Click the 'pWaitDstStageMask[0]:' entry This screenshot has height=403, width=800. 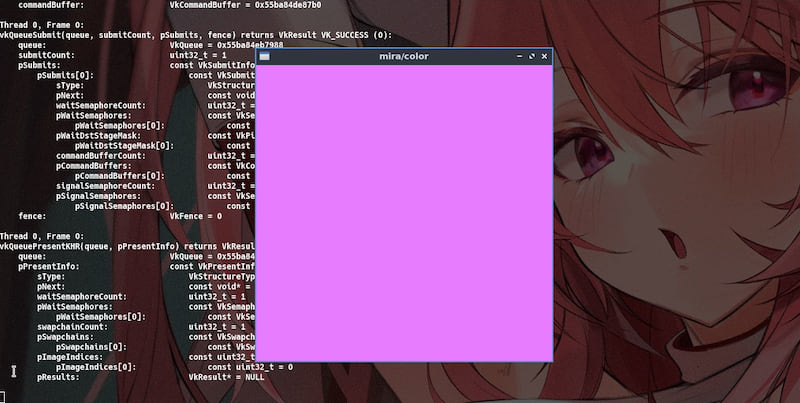[x=124, y=146]
